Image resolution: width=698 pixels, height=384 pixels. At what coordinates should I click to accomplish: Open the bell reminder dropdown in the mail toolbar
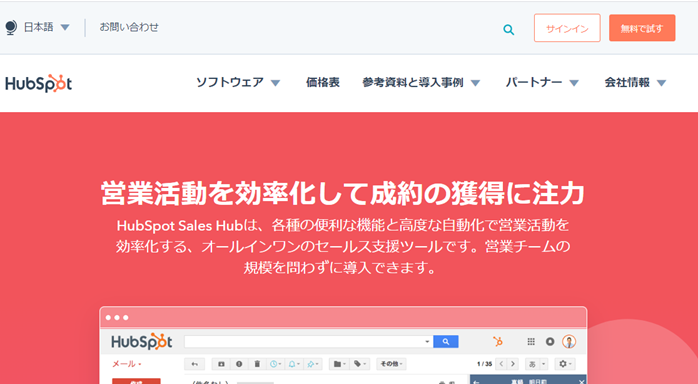[294, 364]
